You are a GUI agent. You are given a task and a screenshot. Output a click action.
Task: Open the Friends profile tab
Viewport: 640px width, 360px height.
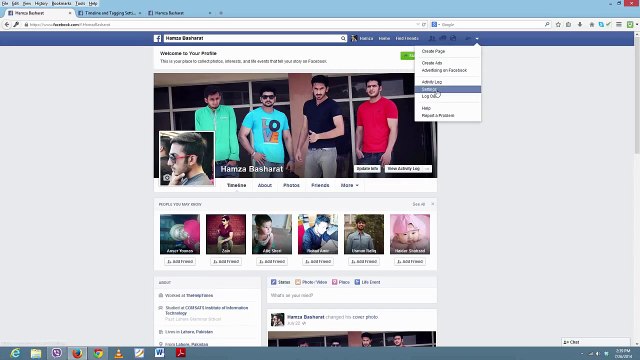[x=320, y=185]
